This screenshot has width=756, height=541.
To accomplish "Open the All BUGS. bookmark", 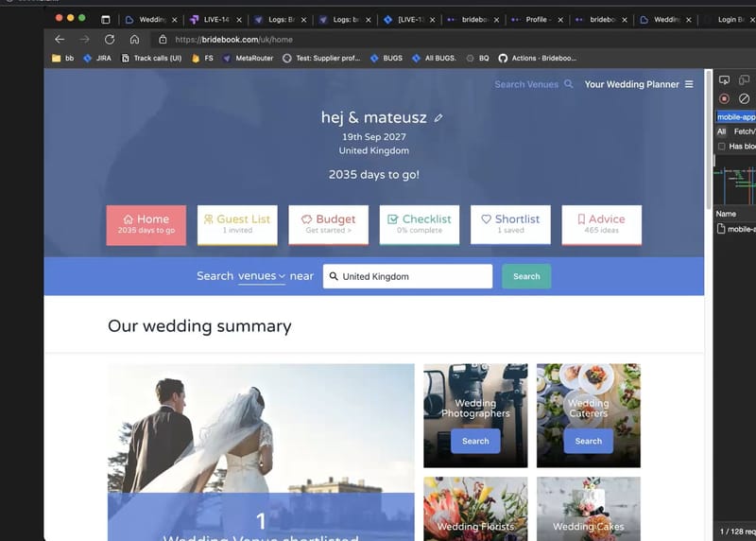I will 434,58.
